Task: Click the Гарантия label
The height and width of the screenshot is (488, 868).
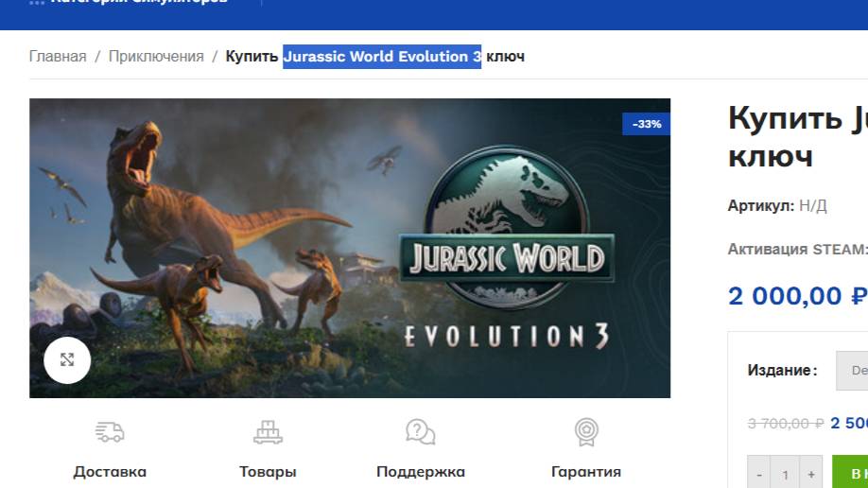Action: point(586,472)
